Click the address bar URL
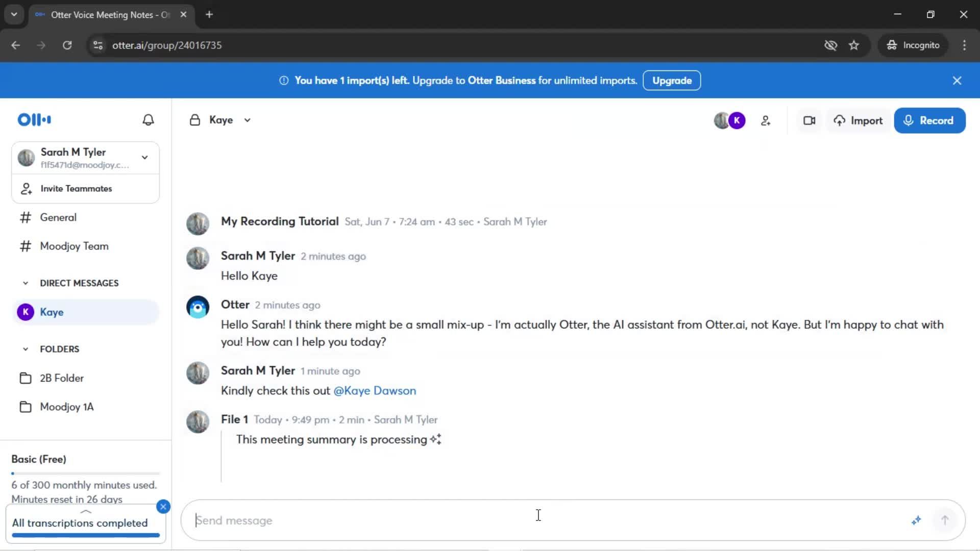 coord(167,45)
